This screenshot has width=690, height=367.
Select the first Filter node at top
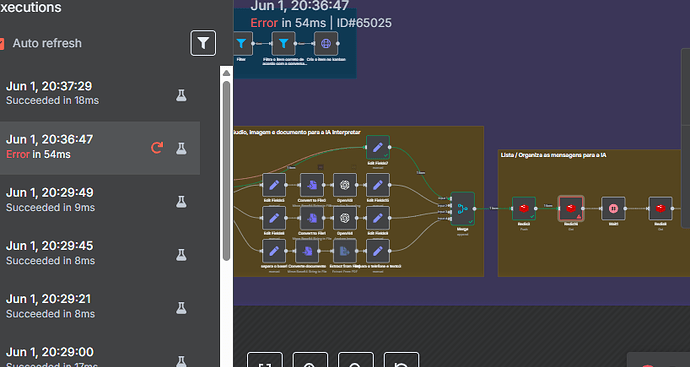click(x=241, y=43)
